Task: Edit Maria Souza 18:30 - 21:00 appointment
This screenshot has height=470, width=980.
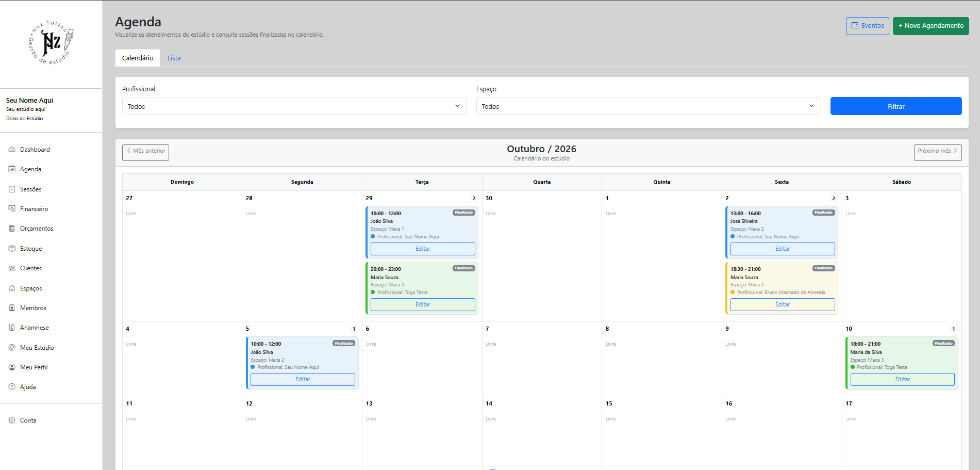Action: [x=783, y=304]
